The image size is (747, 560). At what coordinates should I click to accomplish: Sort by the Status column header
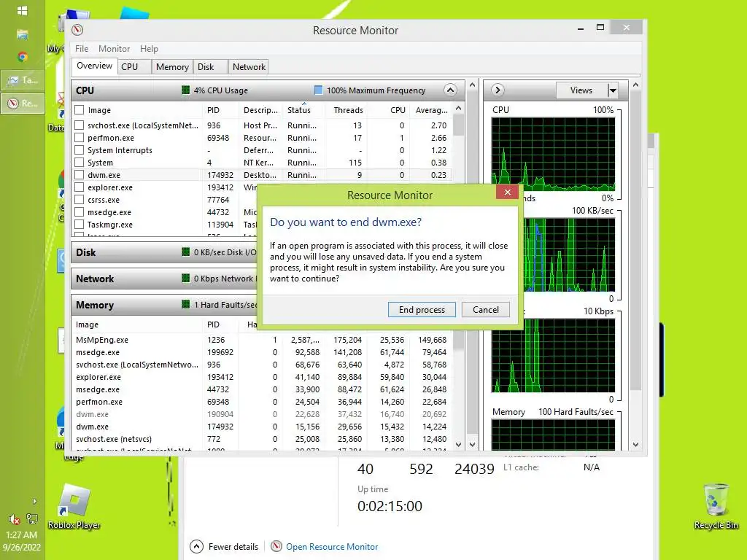[x=303, y=110]
